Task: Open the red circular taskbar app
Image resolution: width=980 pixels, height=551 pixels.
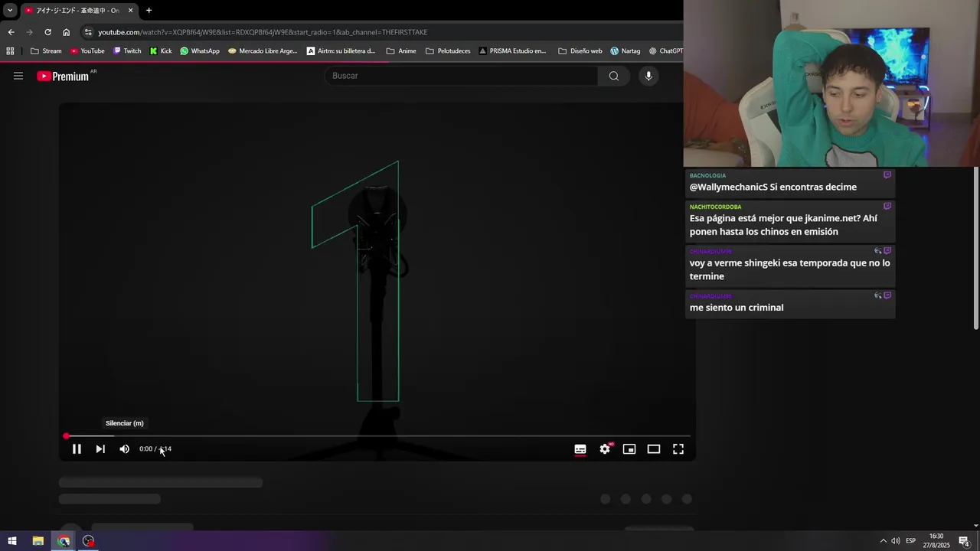Action: pyautogui.click(x=89, y=541)
